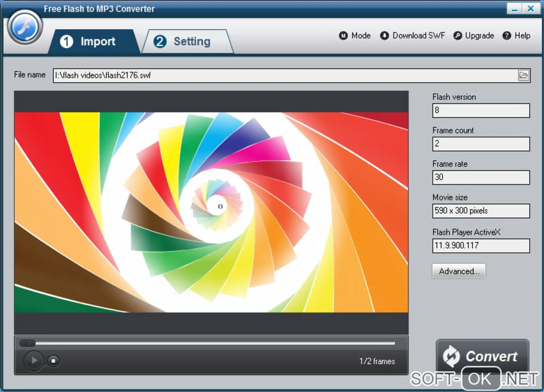Click the File name path field
This screenshot has width=544, height=392.
click(291, 75)
